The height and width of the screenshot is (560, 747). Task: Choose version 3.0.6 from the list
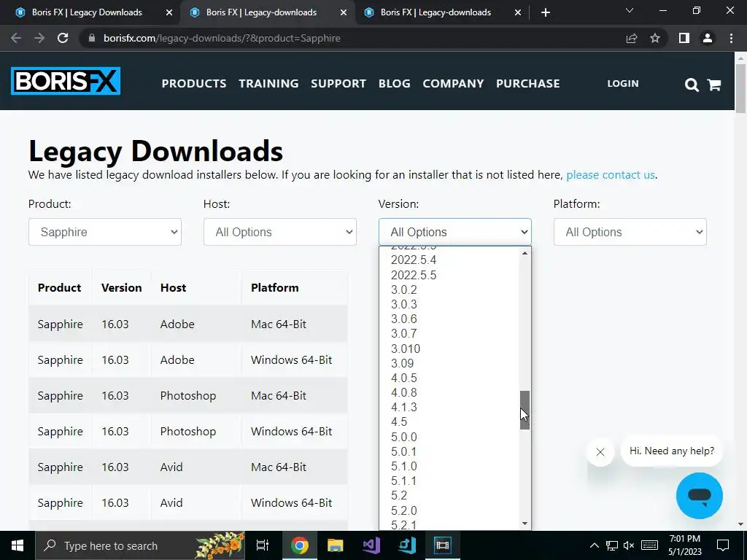tap(404, 319)
